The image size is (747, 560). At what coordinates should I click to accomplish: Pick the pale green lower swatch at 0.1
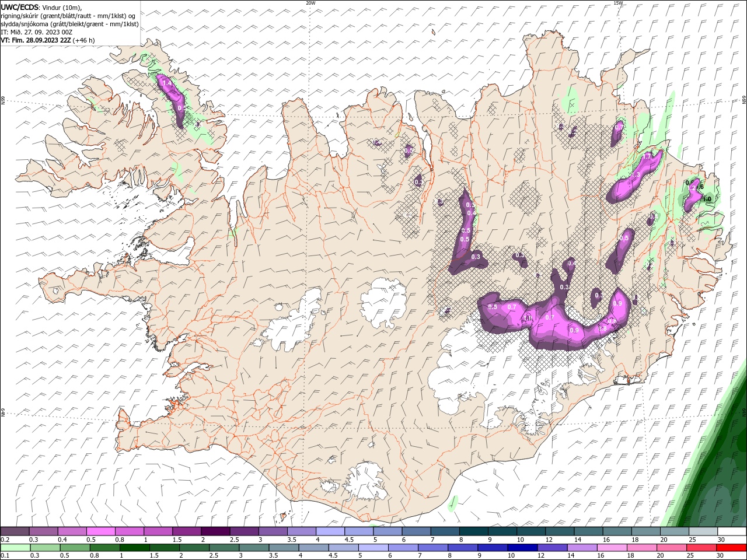pos(15,548)
